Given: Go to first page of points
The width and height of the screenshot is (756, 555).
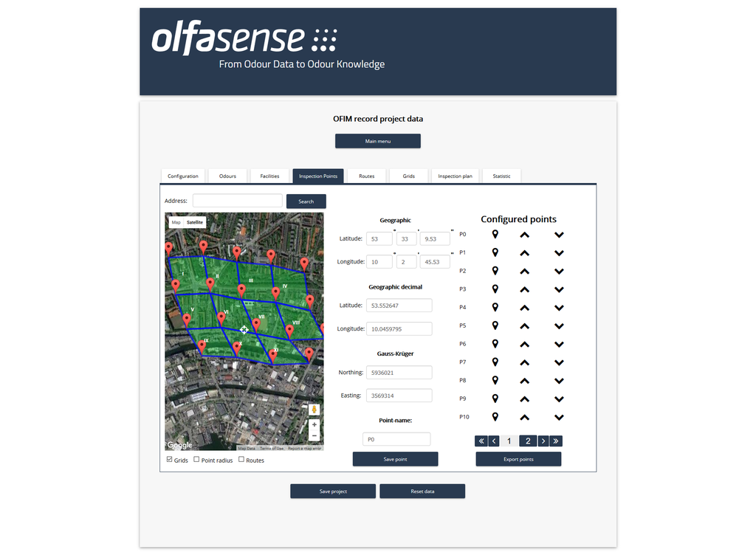Looking at the screenshot, I should click(x=481, y=441).
